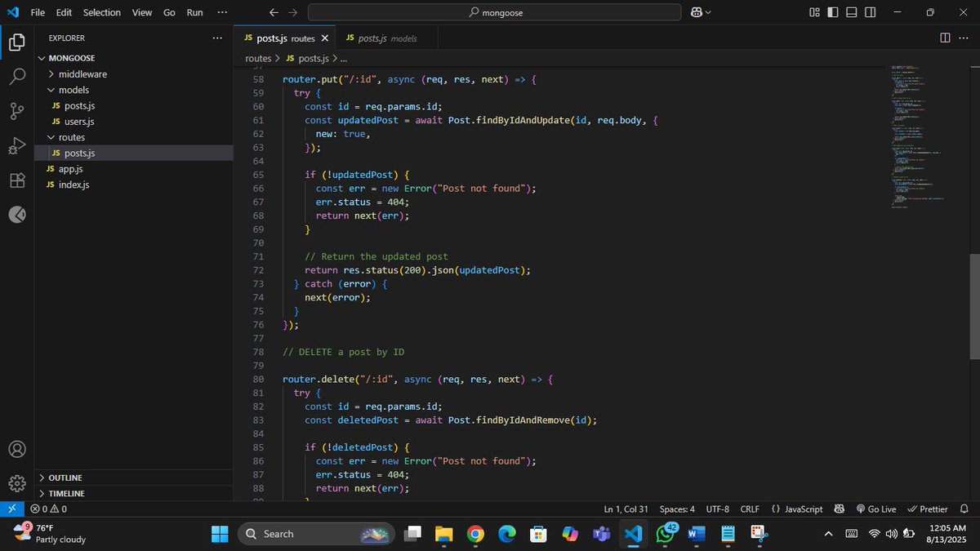Image resolution: width=980 pixels, height=551 pixels.
Task: Toggle the primary side bar visibility
Action: (833, 12)
